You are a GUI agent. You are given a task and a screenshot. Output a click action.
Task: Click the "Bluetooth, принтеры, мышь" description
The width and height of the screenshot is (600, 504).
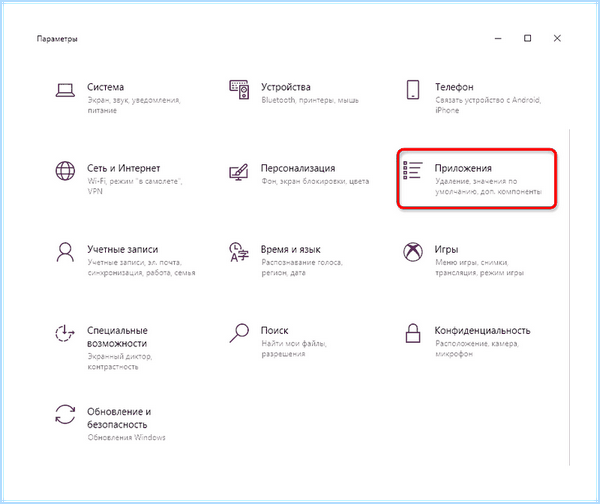coord(310,100)
